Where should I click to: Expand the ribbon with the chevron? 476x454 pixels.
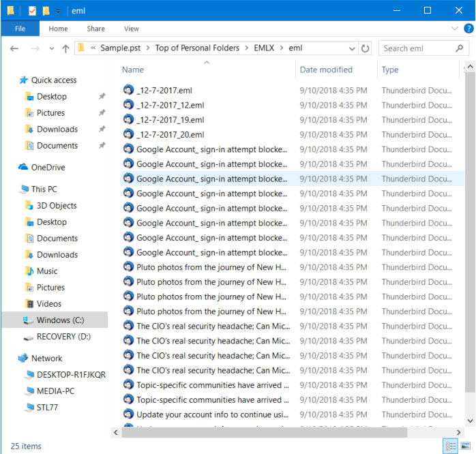click(x=454, y=29)
